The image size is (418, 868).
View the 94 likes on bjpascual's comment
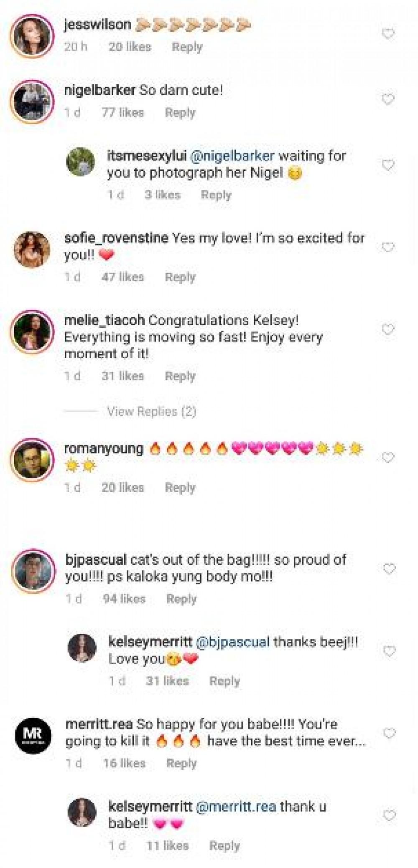tap(124, 599)
